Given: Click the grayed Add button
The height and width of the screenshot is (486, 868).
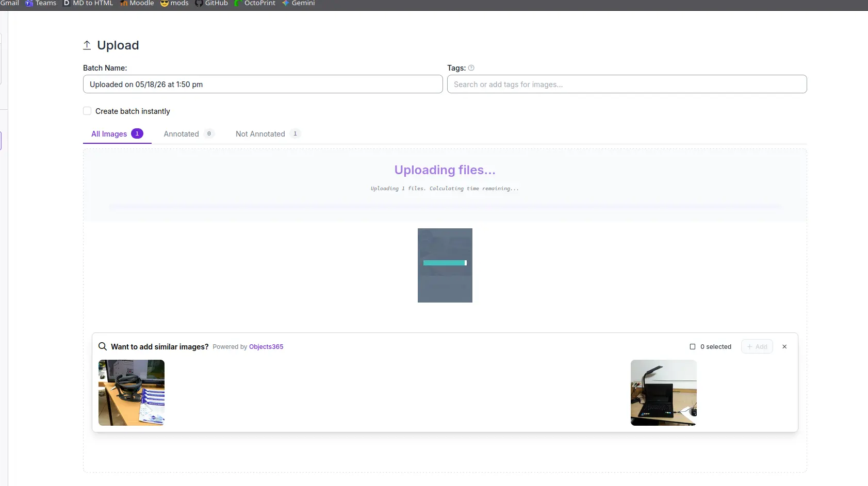Looking at the screenshot, I should point(757,347).
